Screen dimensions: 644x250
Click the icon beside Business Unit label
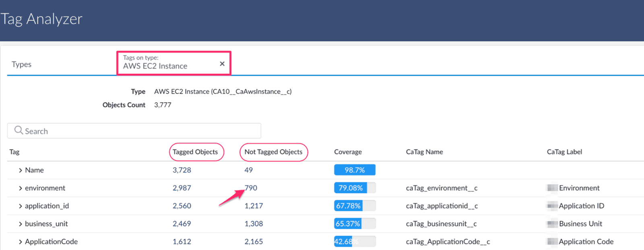[x=552, y=224]
